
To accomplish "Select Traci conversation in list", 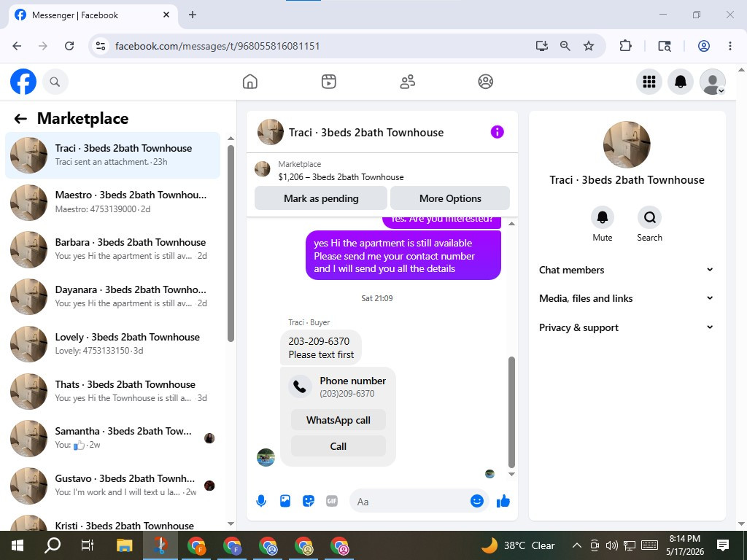I will [x=112, y=155].
